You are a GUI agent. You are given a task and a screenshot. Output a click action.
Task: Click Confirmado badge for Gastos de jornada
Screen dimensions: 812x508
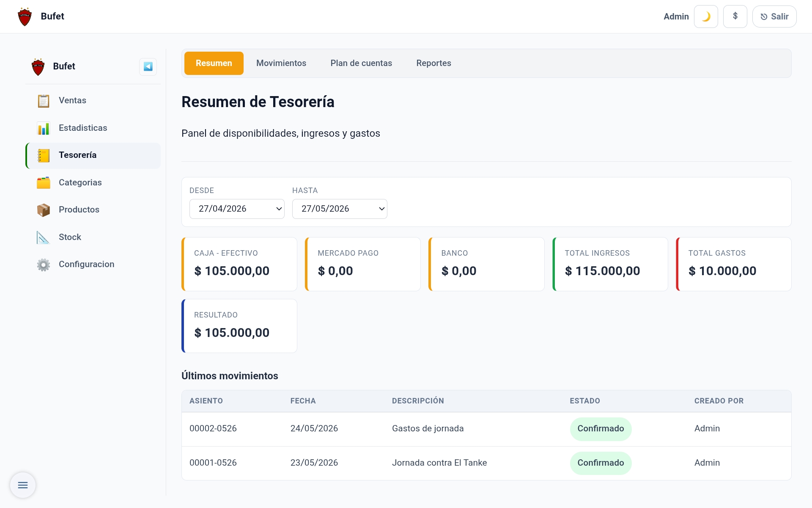(601, 429)
